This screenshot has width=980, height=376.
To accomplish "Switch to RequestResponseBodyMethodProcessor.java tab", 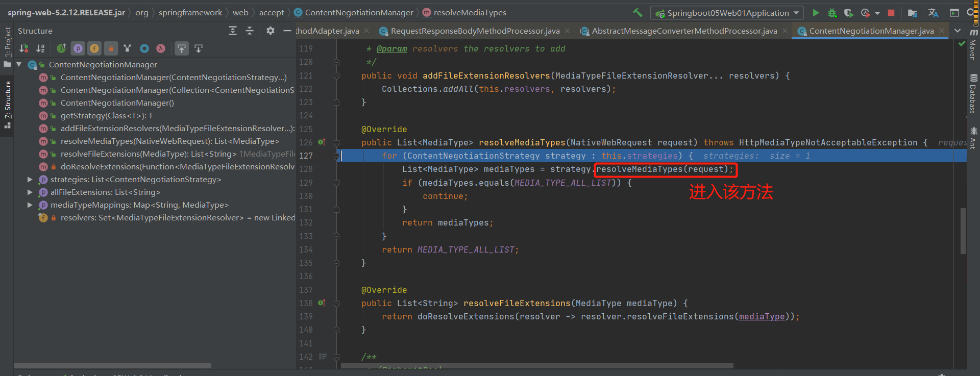I will (475, 31).
